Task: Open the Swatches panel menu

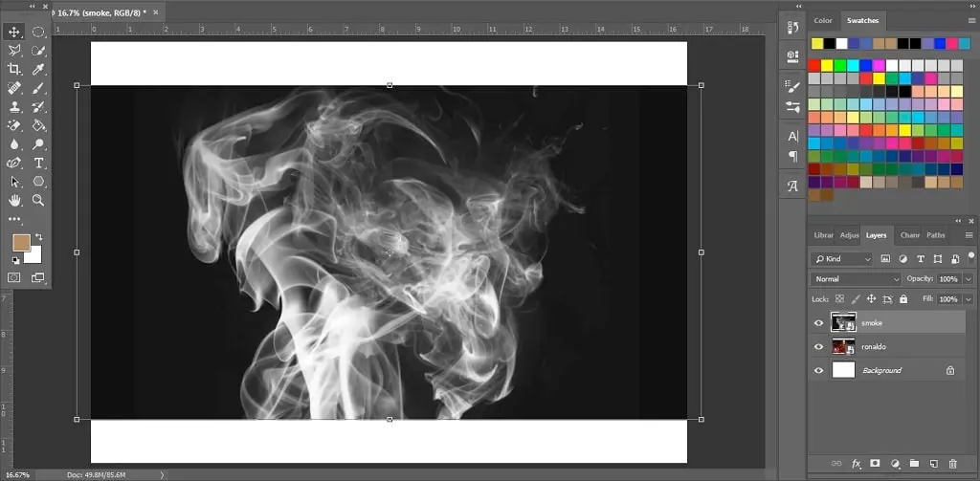Action: click(971, 21)
